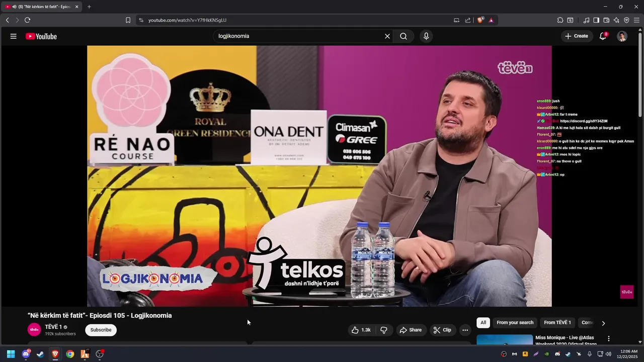Open the Discord link in chat overlay

coord(584,121)
